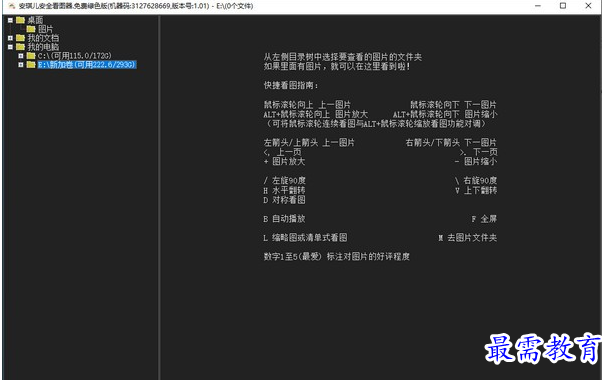This screenshot has width=609, height=380.
Task: Minimize the image viewer window
Action: [x=538, y=6]
